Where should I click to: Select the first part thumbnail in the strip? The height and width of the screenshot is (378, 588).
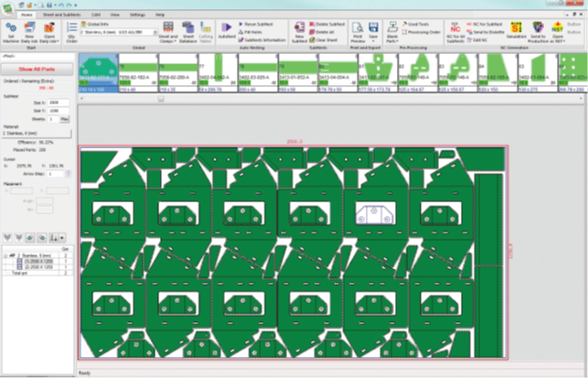[x=98, y=72]
